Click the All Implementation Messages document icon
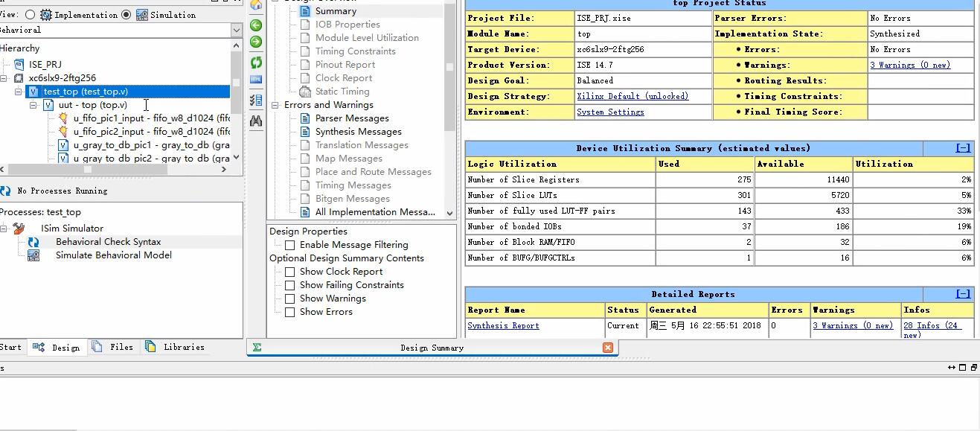This screenshot has height=431, width=980. 304,212
